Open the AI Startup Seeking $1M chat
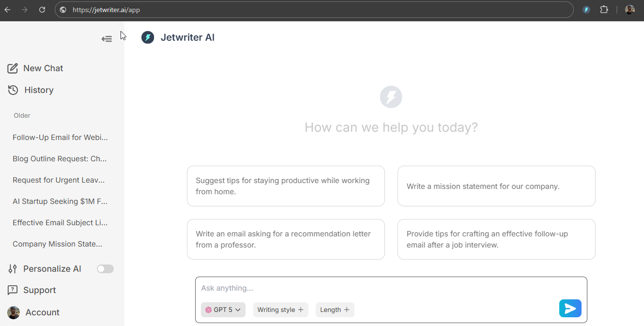Screen dimensions: 644x326 coord(60,202)
